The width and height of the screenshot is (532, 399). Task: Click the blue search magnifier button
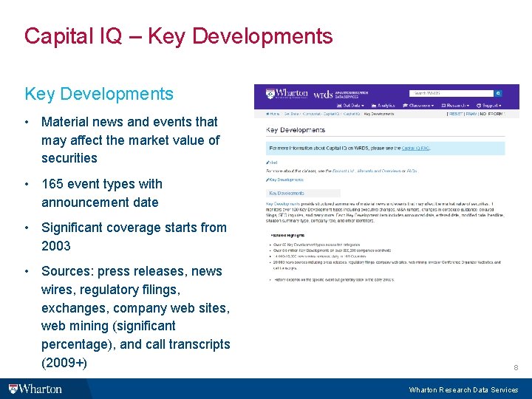(x=498, y=93)
